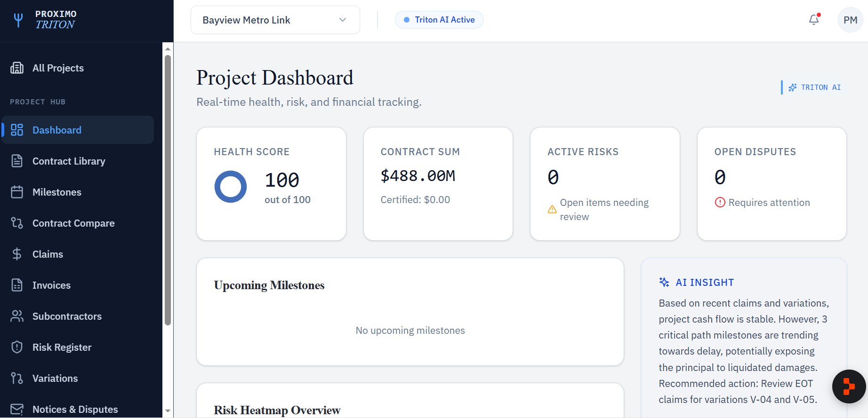Viewport: 868px width, 418px height.
Task: Click the 'No upcoming milestones' text
Action: (410, 331)
